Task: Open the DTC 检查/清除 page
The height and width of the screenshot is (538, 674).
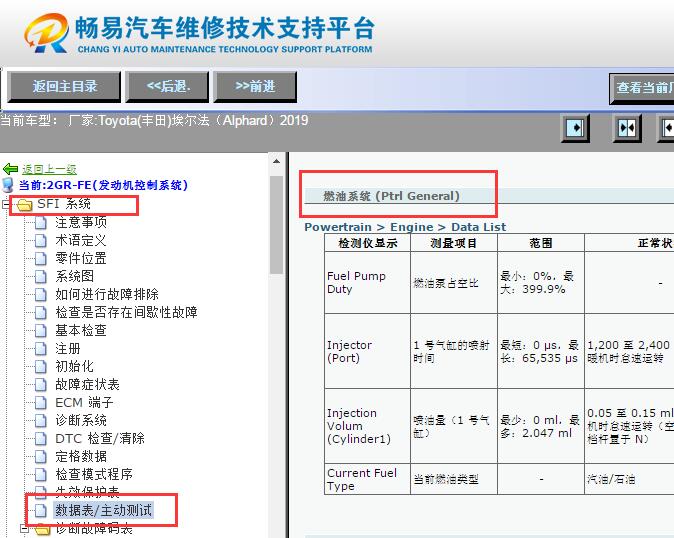Action: (x=100, y=439)
